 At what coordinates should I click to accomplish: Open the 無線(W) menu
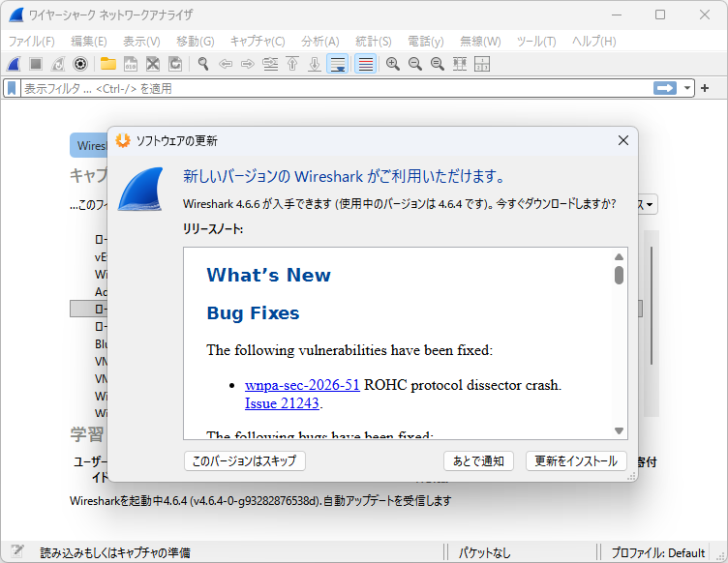[x=480, y=42]
